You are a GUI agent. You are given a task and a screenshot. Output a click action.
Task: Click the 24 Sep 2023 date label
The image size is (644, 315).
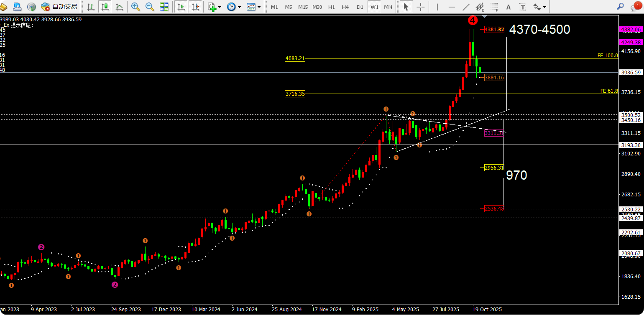tap(126, 310)
